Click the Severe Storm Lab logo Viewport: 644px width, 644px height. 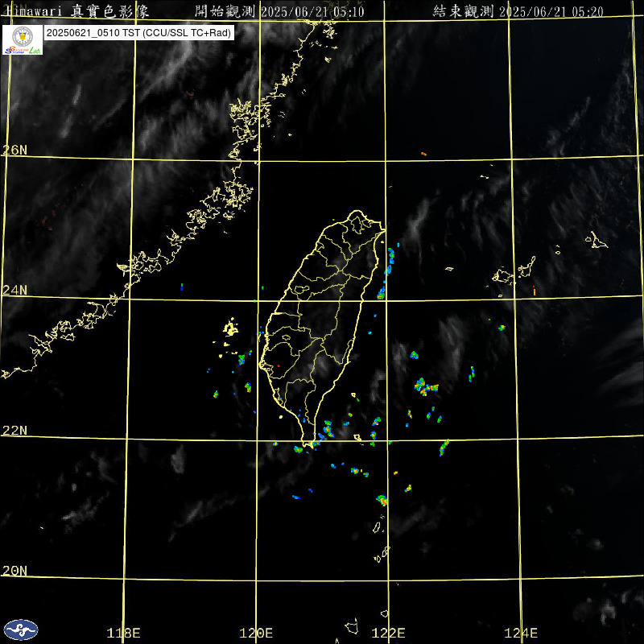[23, 39]
